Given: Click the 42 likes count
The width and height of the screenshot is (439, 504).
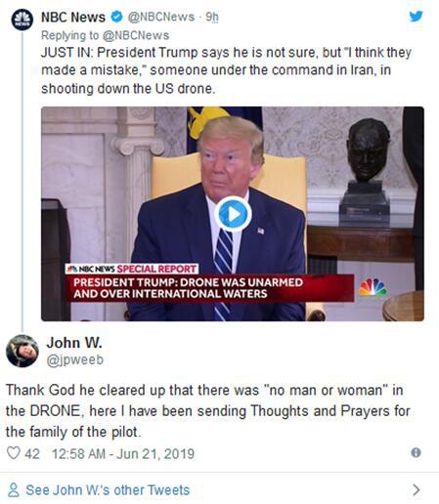Looking at the screenshot, I should click(x=32, y=453).
